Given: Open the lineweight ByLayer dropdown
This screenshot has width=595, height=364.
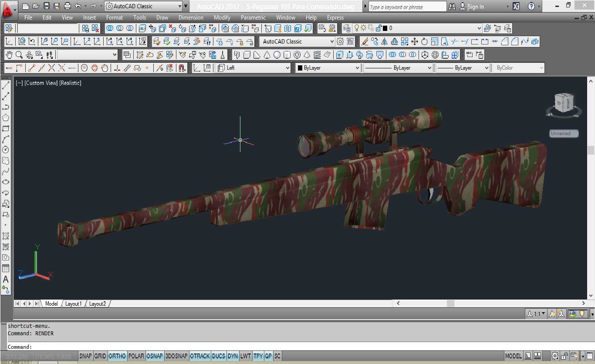Looking at the screenshot, I should pos(463,68).
